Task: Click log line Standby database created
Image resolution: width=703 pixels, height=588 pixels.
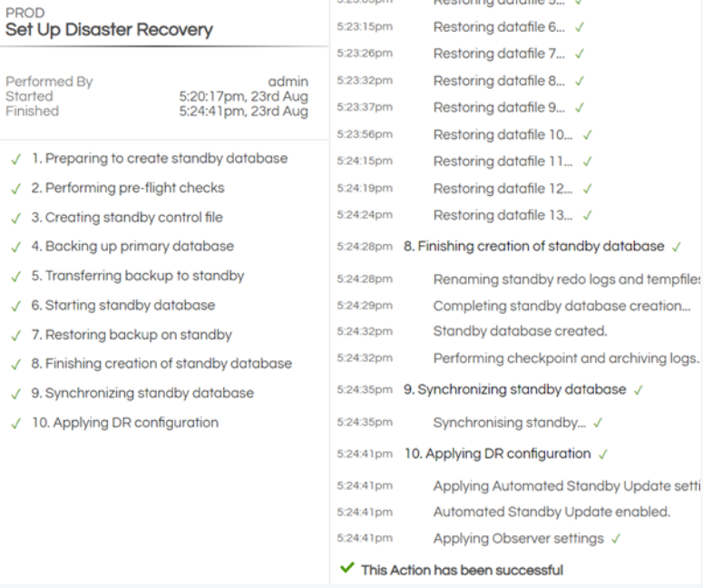Action: pos(520,331)
